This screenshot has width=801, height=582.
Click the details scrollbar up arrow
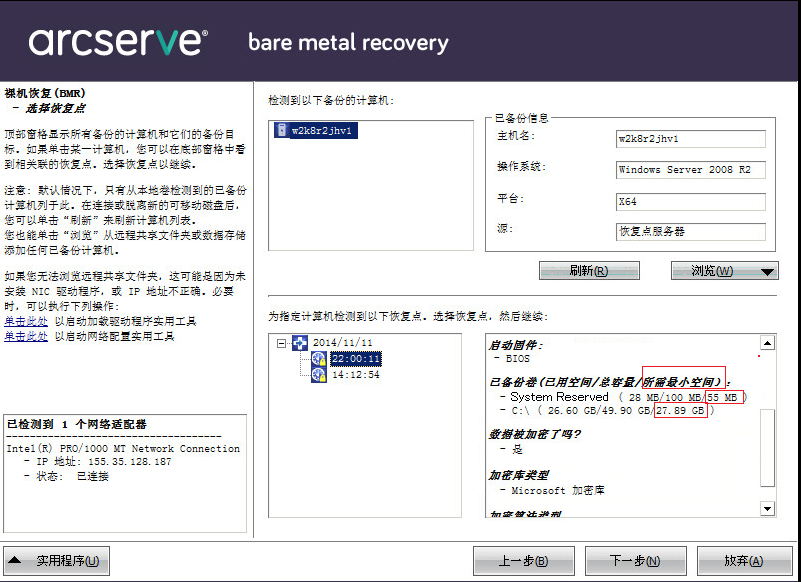(x=768, y=343)
